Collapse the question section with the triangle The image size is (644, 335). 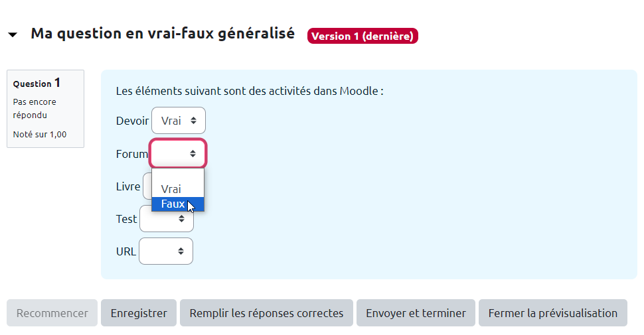13,35
